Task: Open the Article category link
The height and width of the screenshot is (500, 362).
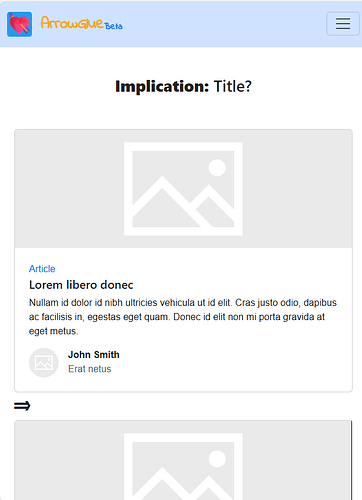Action: point(42,269)
